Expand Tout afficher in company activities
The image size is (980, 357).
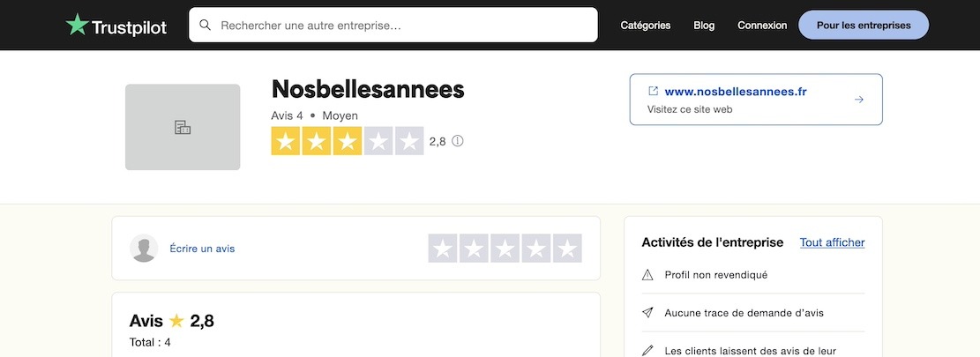(x=832, y=242)
